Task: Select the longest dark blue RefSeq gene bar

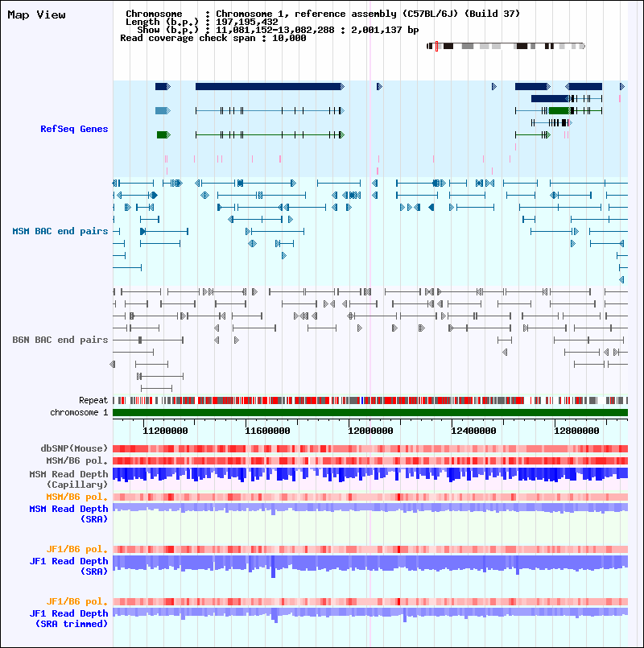Action: click(x=270, y=86)
